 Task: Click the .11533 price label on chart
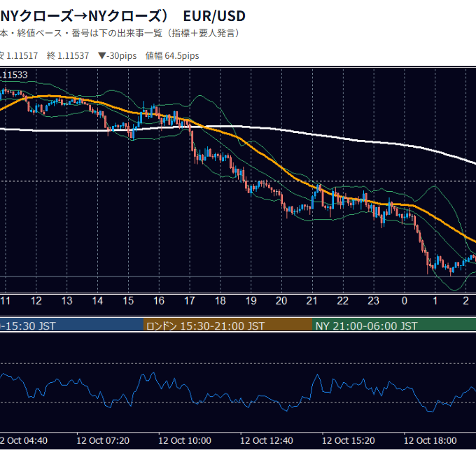pos(14,75)
